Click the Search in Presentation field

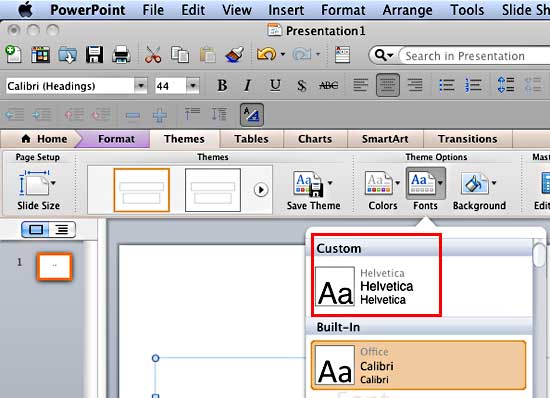475,55
